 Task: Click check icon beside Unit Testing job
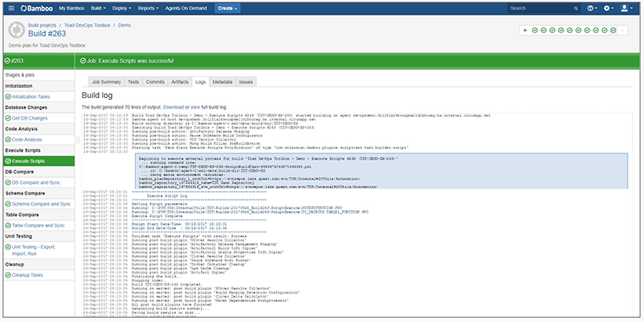pos(8,247)
